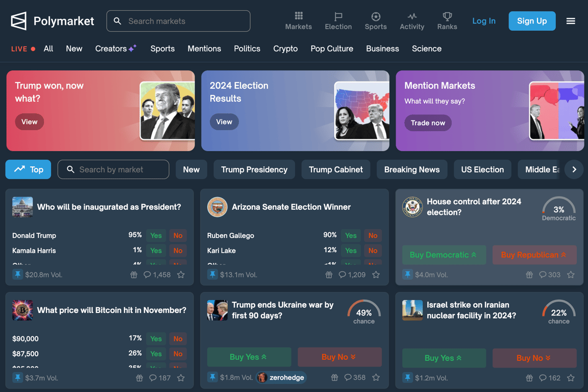588x392 pixels.
Task: Switch to the Politics category
Action: click(247, 49)
